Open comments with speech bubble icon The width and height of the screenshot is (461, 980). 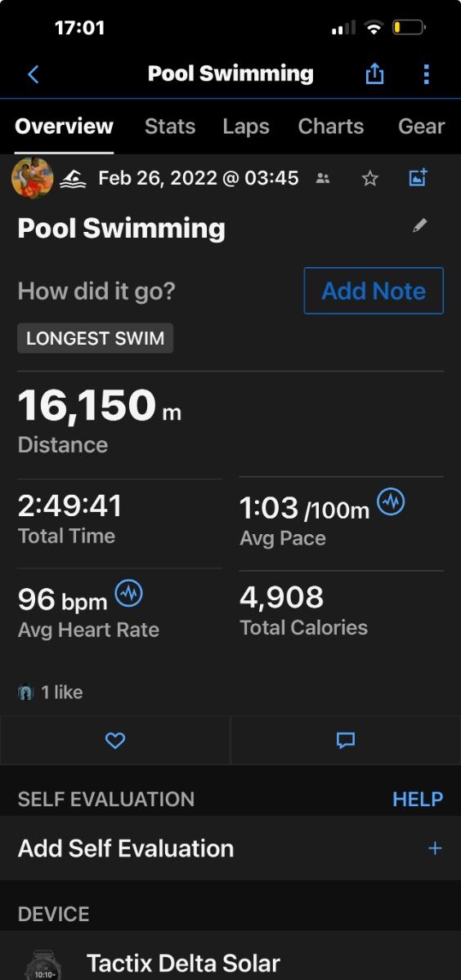pos(346,741)
